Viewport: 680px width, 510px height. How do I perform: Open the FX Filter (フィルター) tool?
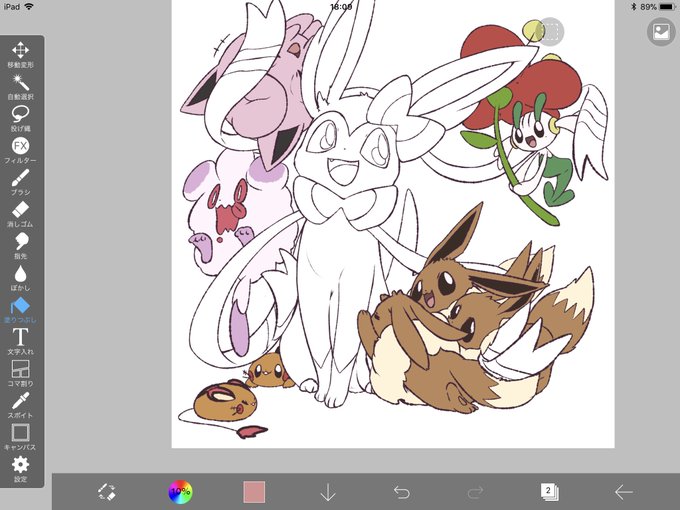tap(20, 151)
